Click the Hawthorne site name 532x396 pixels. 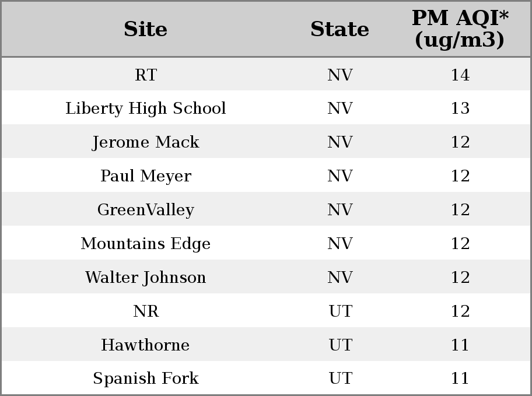pyautogui.click(x=146, y=345)
